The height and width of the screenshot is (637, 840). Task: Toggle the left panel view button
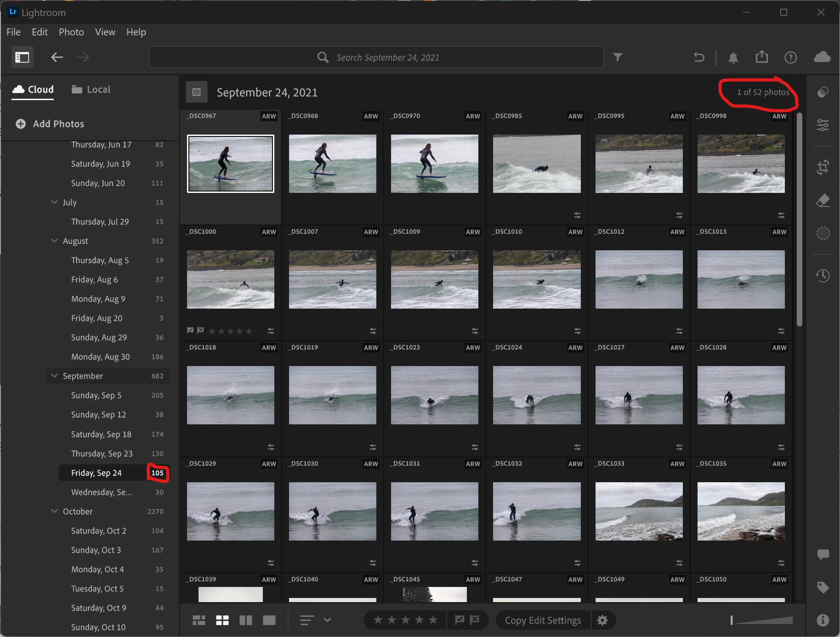click(22, 57)
